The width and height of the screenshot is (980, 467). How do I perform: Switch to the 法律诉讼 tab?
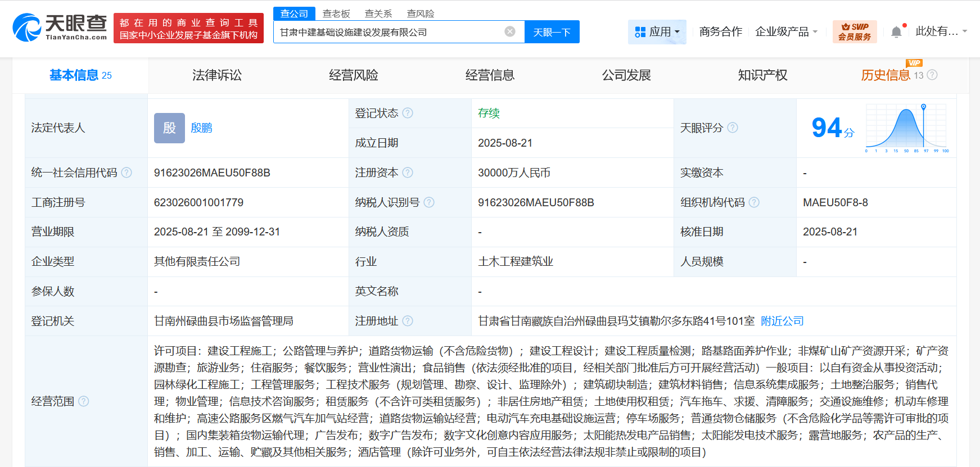(217, 75)
